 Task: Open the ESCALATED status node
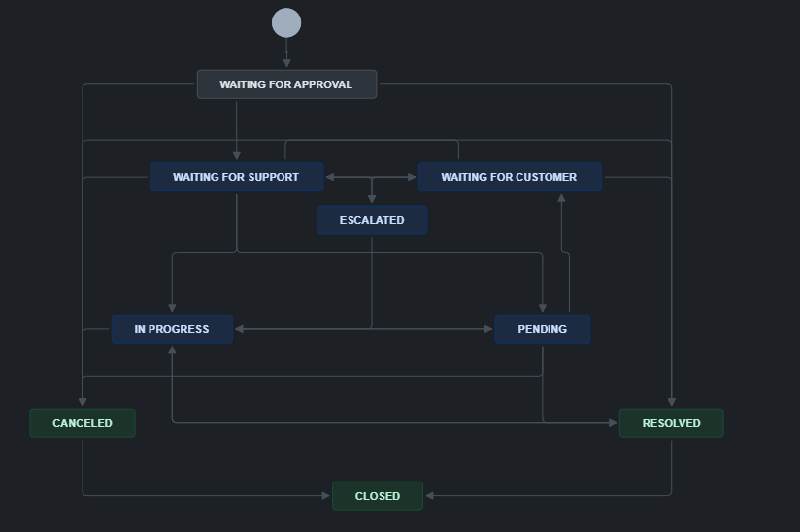tap(372, 220)
